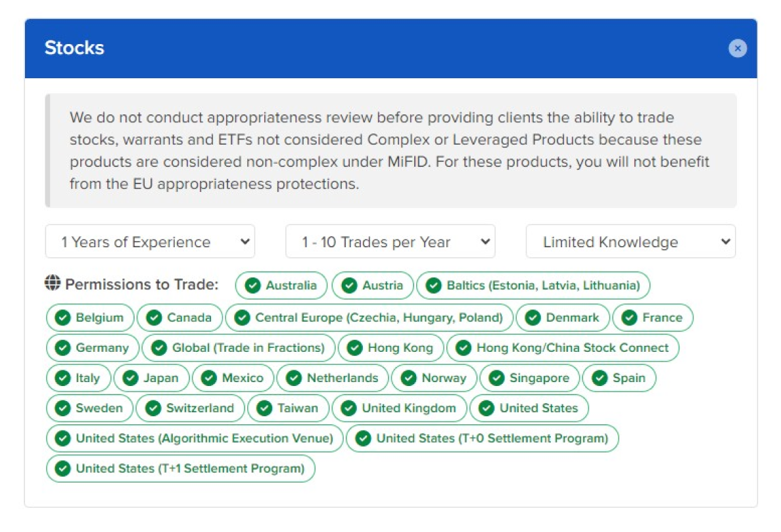Open the Limited Knowledge dropdown

pyautogui.click(x=630, y=242)
